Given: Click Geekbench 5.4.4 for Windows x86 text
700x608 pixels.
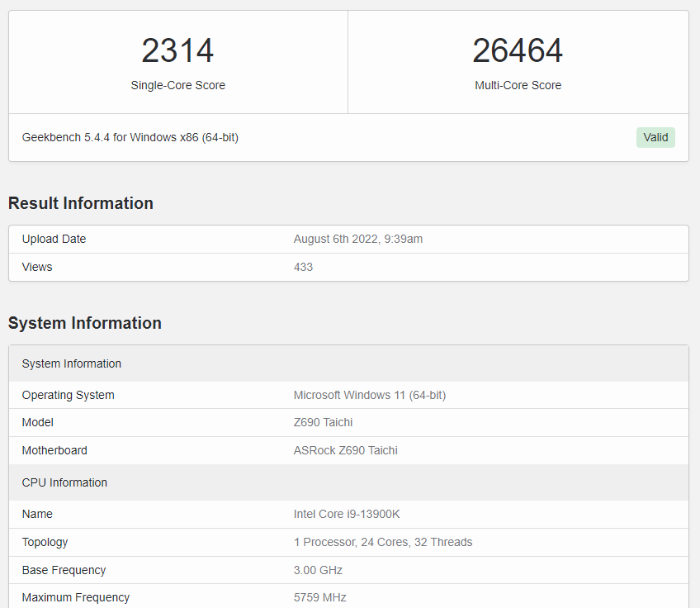Looking at the screenshot, I should [130, 137].
